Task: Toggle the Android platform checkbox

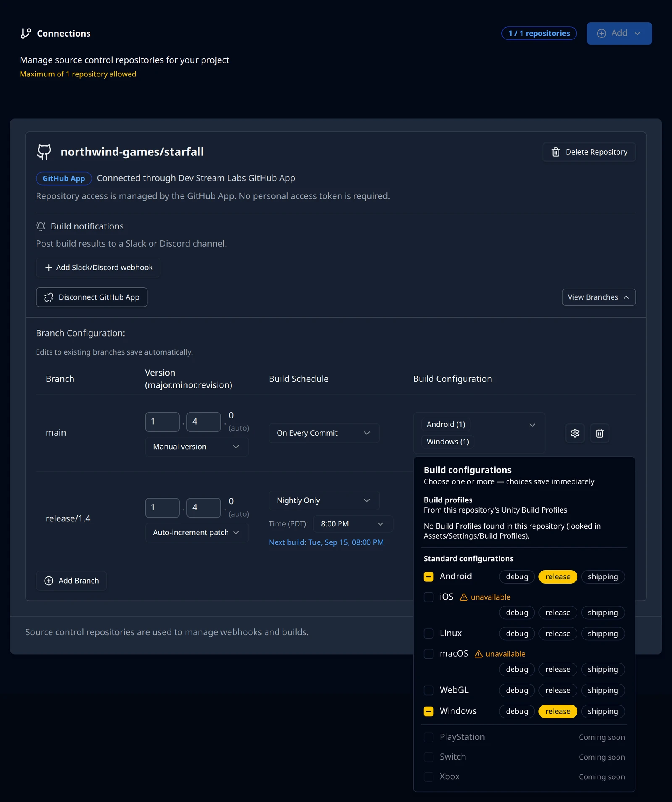Action: 428,576
